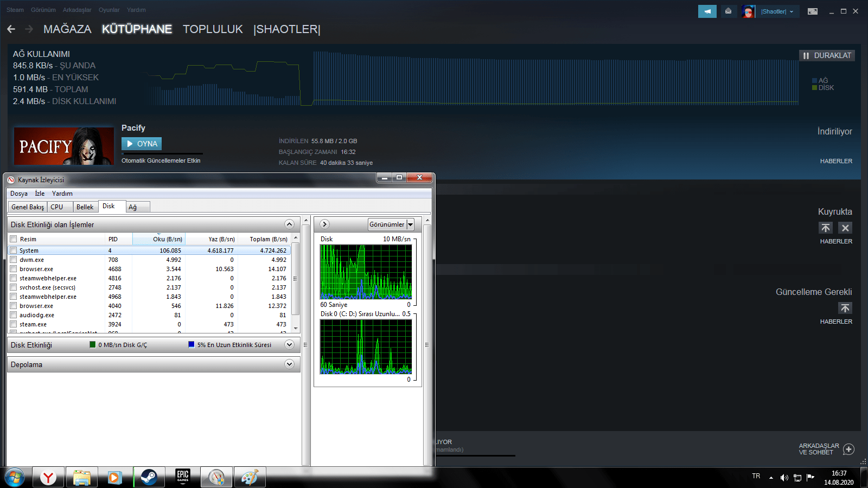Open Action Center flag tray icon
The image size is (868, 488).
pos(810,478)
